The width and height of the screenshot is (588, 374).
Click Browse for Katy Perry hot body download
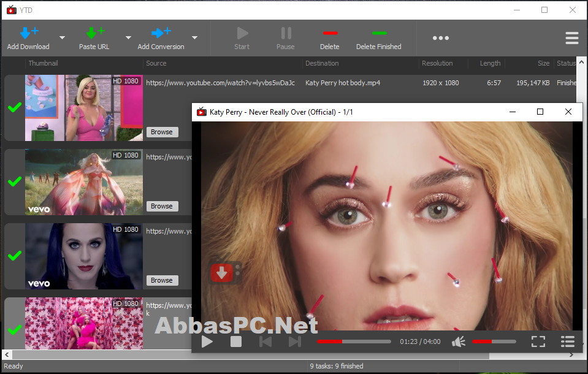(162, 132)
